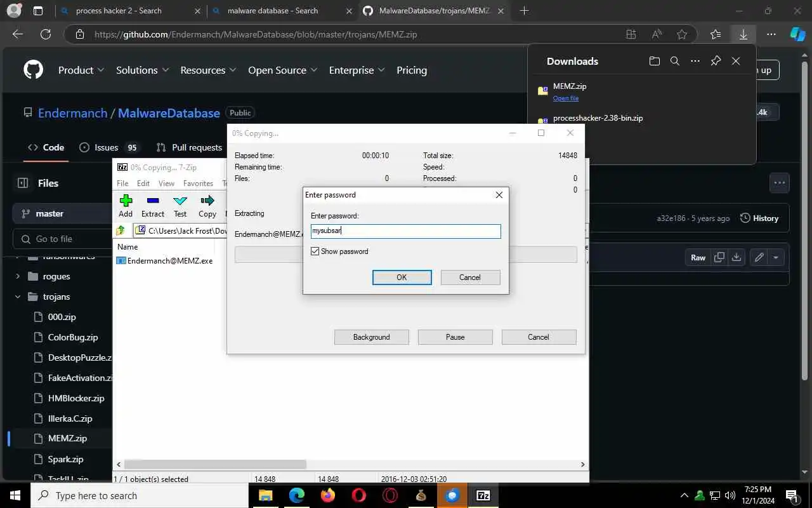Click the edit pencil icon on GitHub
812x508 pixels.
(x=759, y=257)
